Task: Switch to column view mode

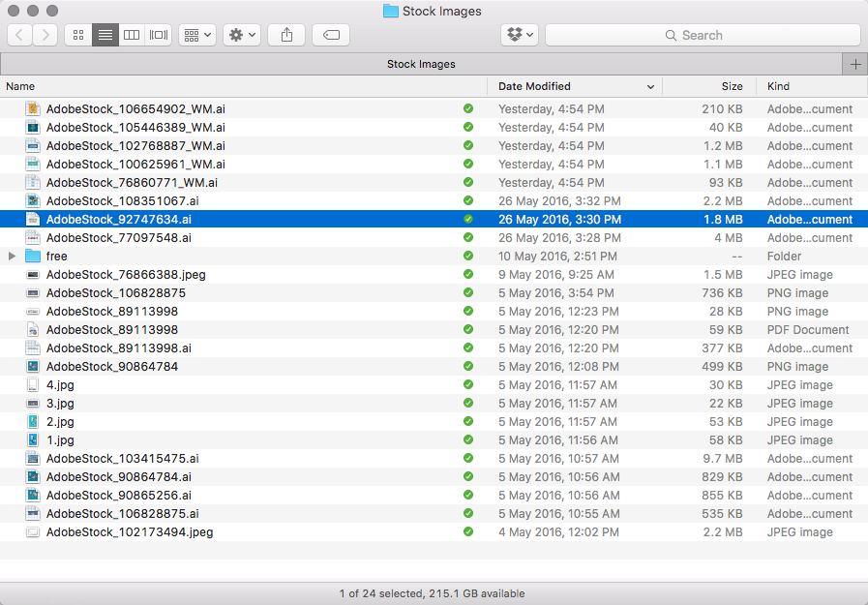Action: [x=132, y=35]
